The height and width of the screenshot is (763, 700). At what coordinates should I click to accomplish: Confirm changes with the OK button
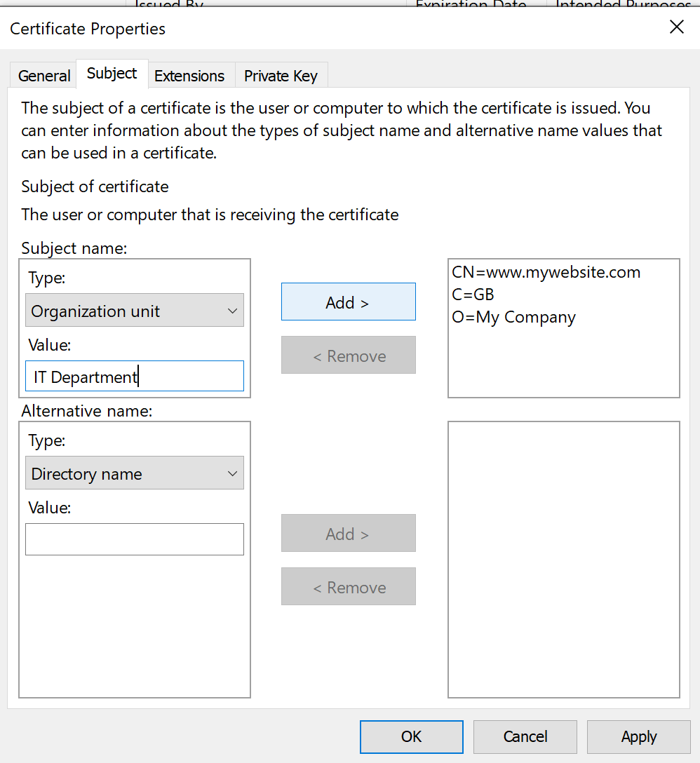click(x=411, y=737)
